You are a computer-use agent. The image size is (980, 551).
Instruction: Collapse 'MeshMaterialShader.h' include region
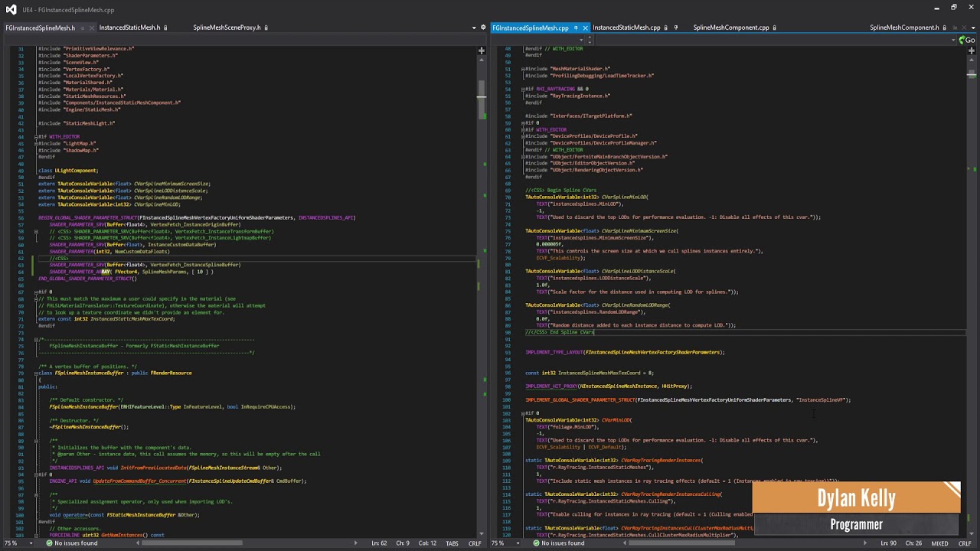(x=523, y=69)
